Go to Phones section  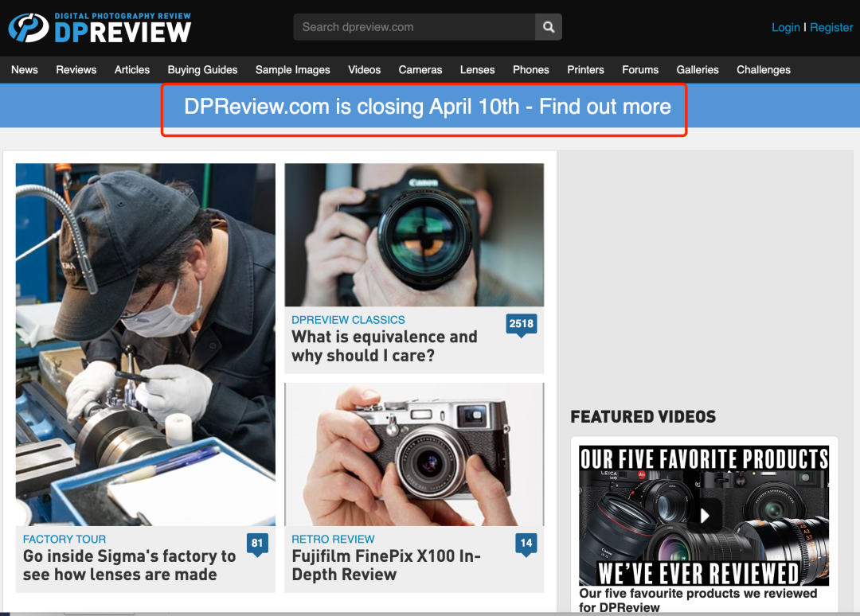tap(531, 69)
